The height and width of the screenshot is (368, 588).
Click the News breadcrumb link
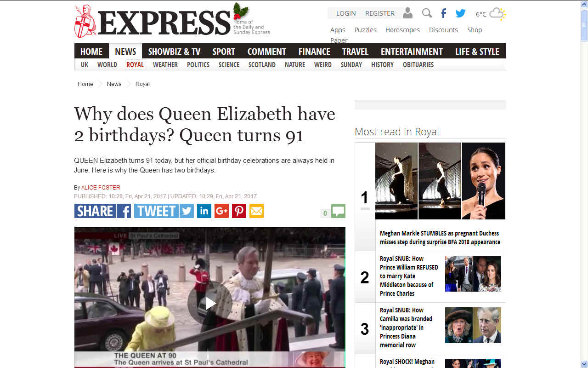114,84
